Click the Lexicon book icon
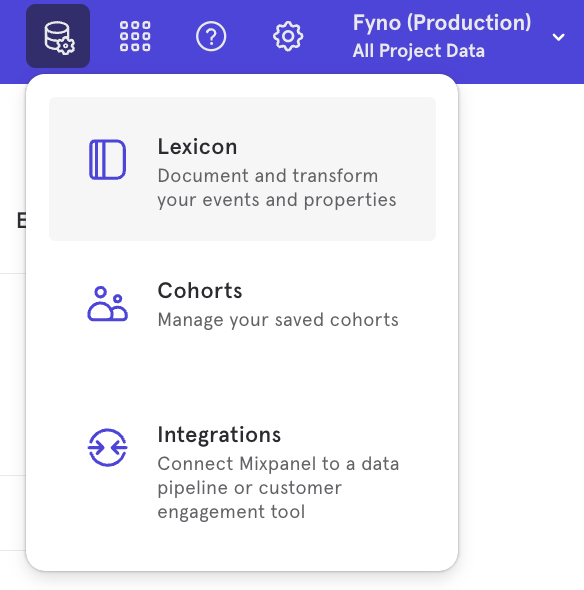The image size is (584, 590). [x=108, y=160]
